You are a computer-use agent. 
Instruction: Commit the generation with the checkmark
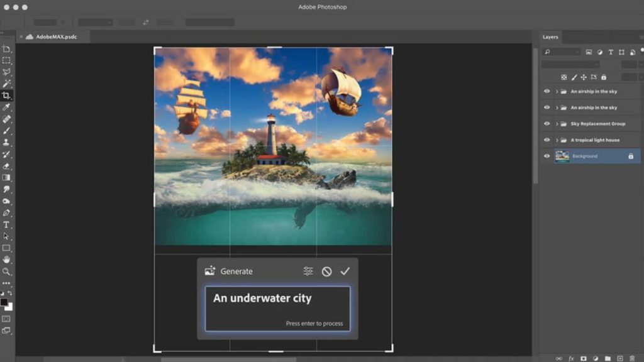[345, 271]
